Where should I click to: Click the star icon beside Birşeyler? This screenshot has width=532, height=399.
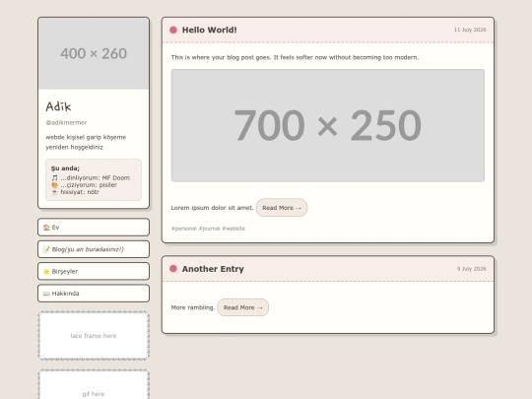point(46,272)
